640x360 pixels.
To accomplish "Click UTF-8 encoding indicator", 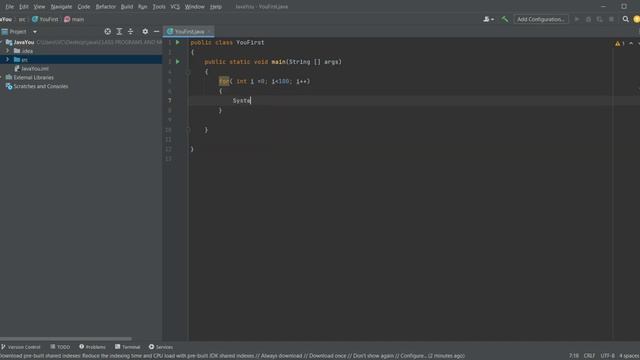I will click(607, 356).
